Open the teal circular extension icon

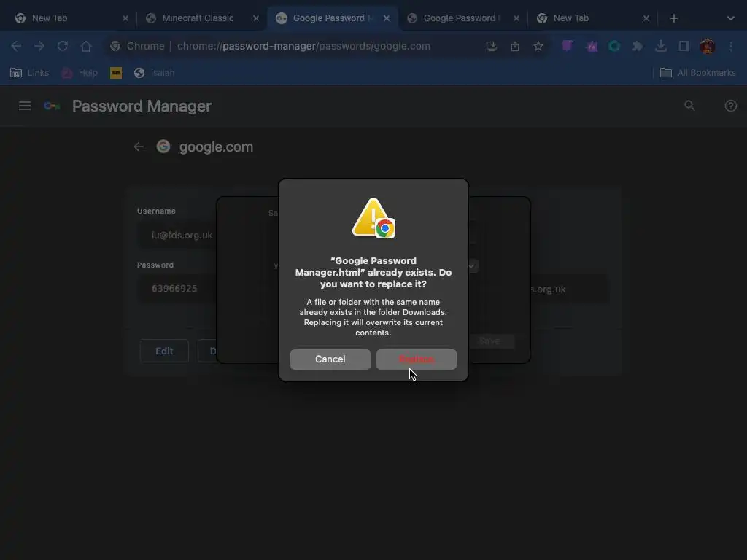(614, 46)
